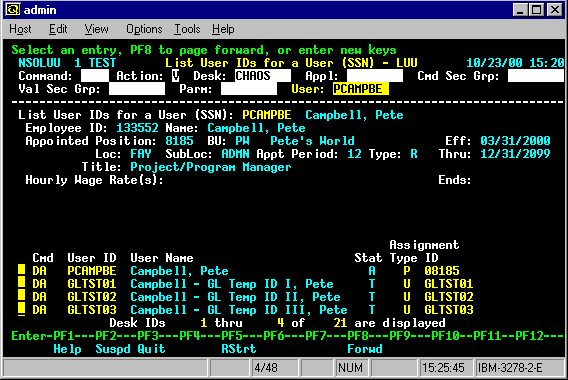Image resolution: width=568 pixels, height=380 pixels.
Task: Click the Parm input field
Action: coord(249,89)
